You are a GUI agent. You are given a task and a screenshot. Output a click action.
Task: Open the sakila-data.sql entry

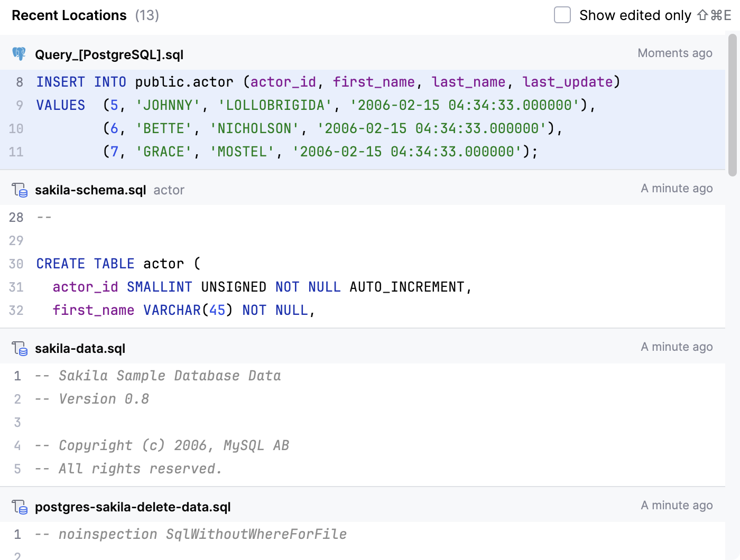tap(80, 349)
